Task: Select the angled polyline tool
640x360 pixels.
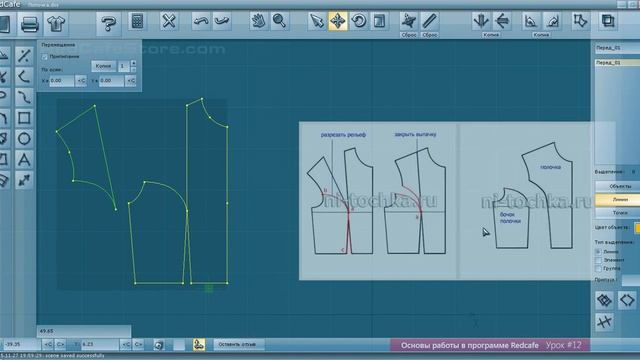Action: [x=24, y=76]
